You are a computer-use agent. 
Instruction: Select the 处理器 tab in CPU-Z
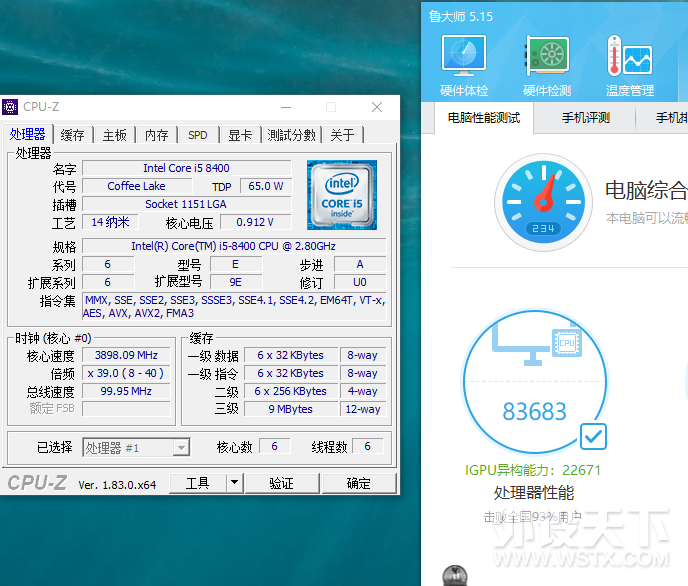click(x=28, y=134)
